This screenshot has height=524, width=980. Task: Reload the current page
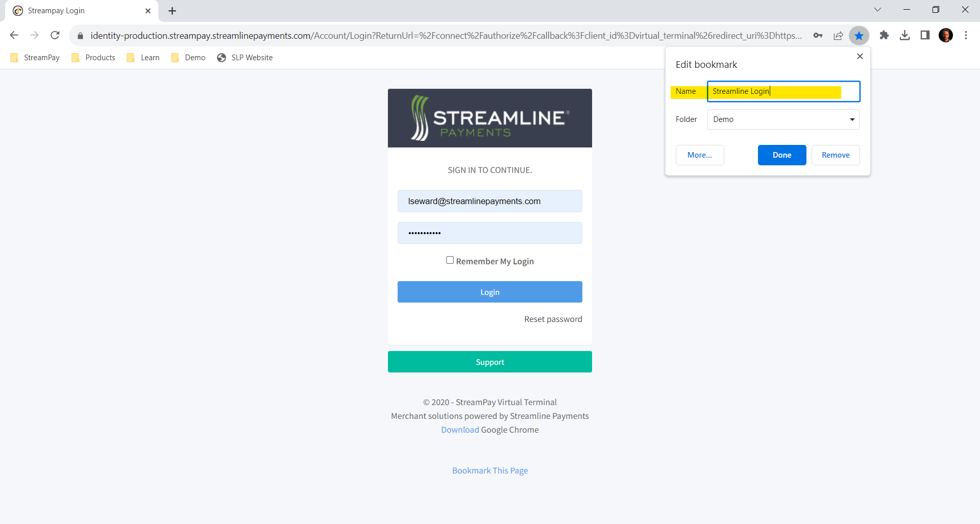click(55, 35)
